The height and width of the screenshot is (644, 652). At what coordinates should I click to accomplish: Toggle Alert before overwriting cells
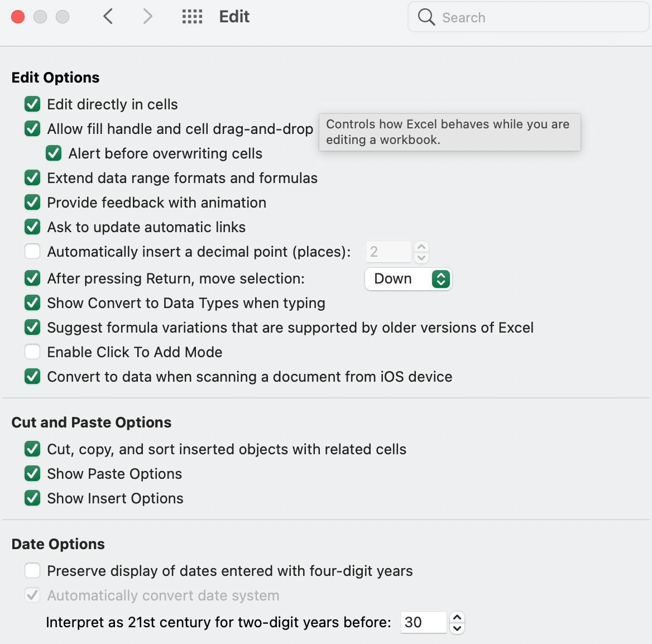[x=54, y=153]
